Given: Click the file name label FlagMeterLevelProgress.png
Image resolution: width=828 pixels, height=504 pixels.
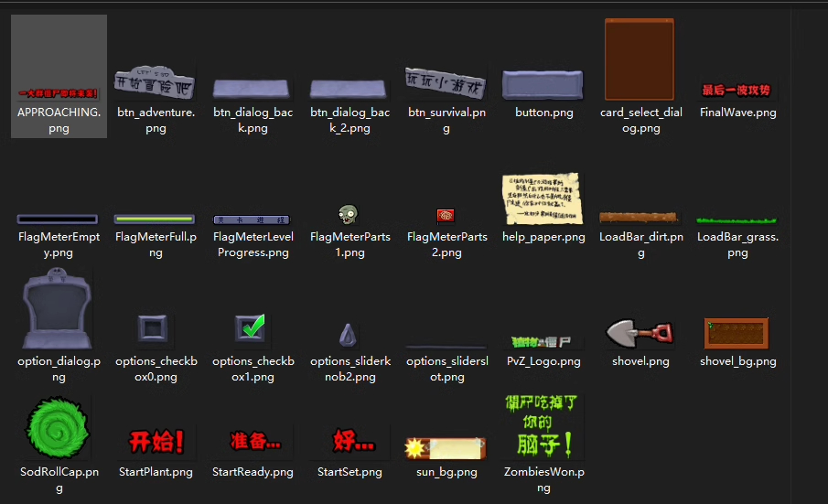Looking at the screenshot, I should tap(253, 244).
